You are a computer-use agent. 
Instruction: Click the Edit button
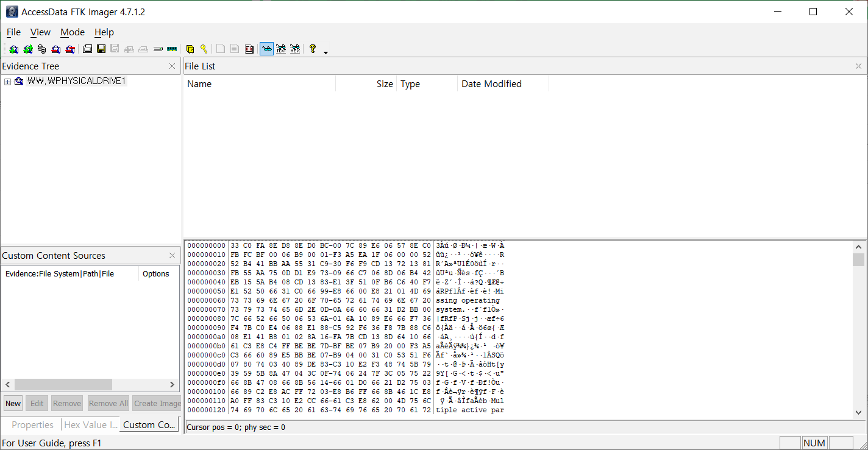coord(37,403)
